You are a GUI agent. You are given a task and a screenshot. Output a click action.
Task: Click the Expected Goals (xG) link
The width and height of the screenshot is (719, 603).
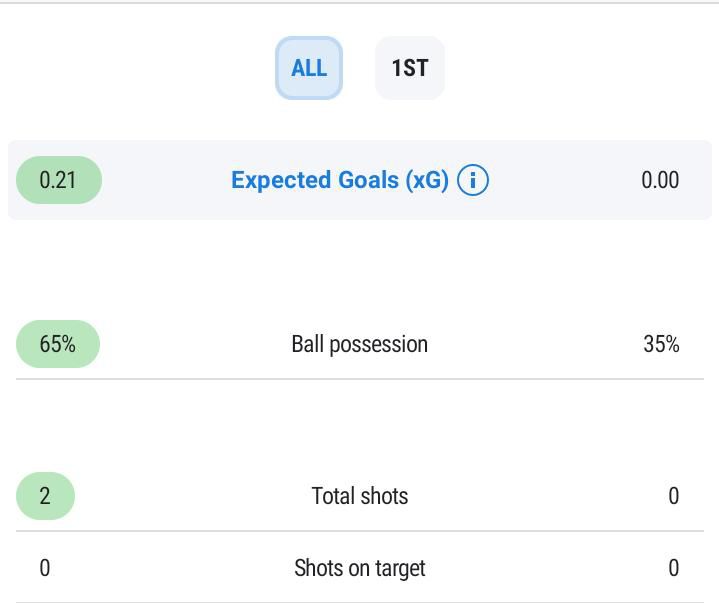tap(339, 180)
